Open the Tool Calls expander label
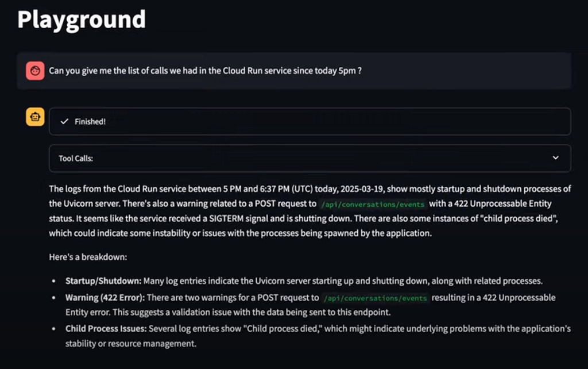This screenshot has height=369, width=588. (76, 159)
